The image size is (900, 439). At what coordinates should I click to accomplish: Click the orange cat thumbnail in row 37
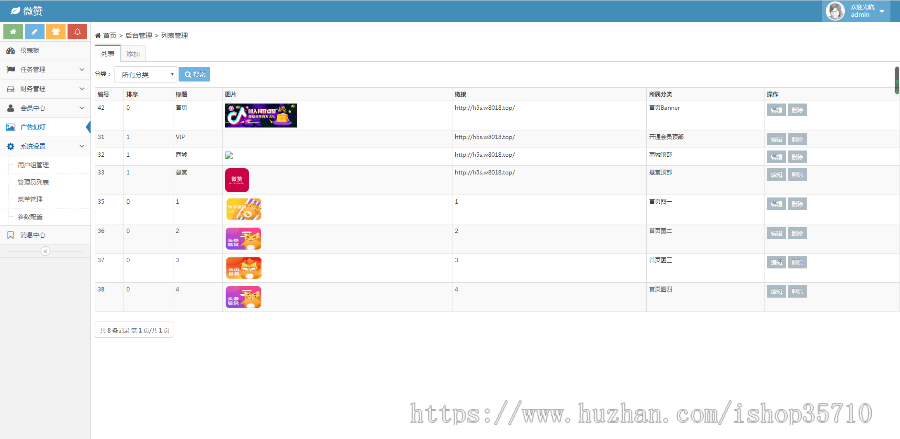[243, 268]
